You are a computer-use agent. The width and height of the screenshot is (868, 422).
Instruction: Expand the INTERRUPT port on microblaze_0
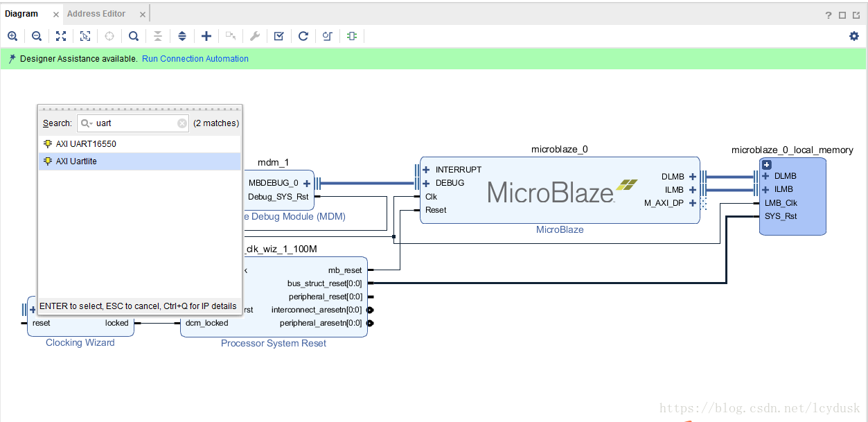pos(426,170)
